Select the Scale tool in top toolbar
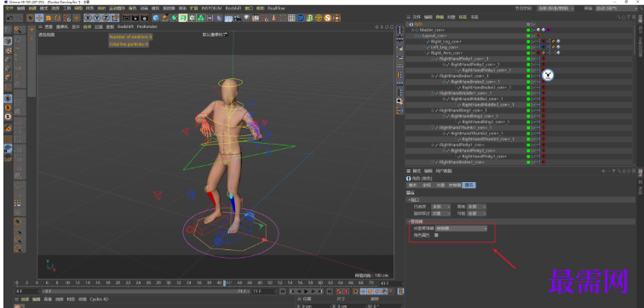644x308 pixels. [x=49, y=18]
